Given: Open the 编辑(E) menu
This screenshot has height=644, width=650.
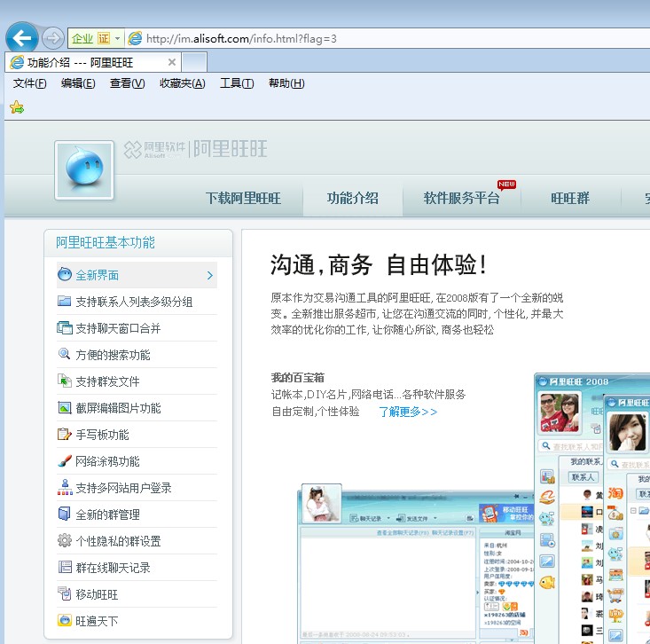Looking at the screenshot, I should pyautogui.click(x=78, y=83).
